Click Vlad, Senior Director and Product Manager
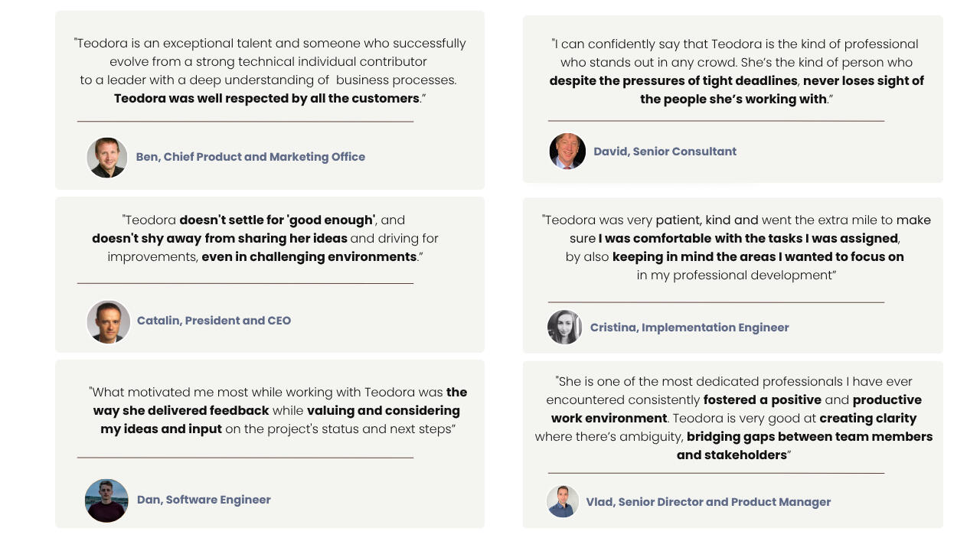Viewport: 980px width, 551px height. (708, 502)
